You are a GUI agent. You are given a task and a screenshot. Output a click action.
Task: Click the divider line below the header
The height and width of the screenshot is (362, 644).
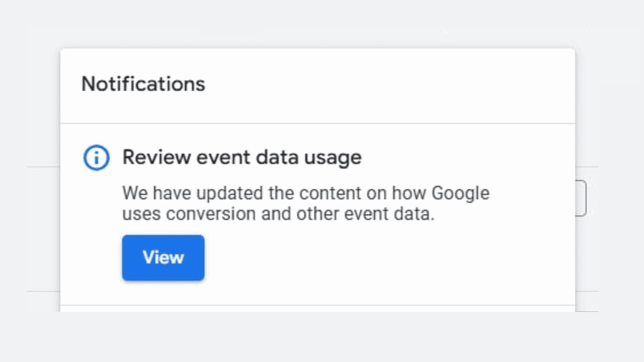317,123
